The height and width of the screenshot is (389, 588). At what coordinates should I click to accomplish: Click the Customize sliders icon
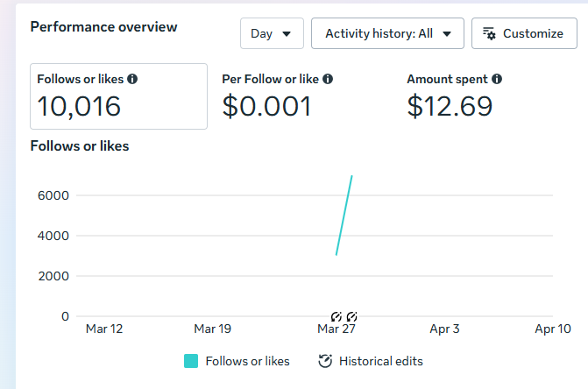490,33
